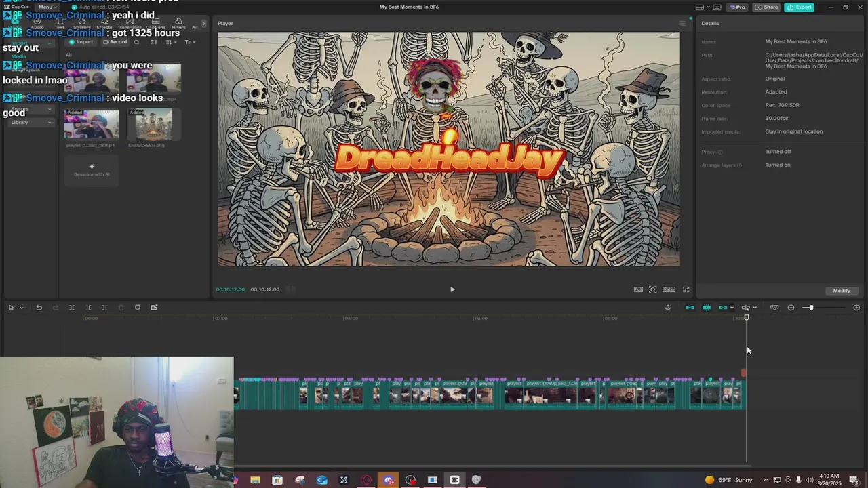Click the timeline fit-to-view icon
The image size is (868, 488).
(x=774, y=308)
